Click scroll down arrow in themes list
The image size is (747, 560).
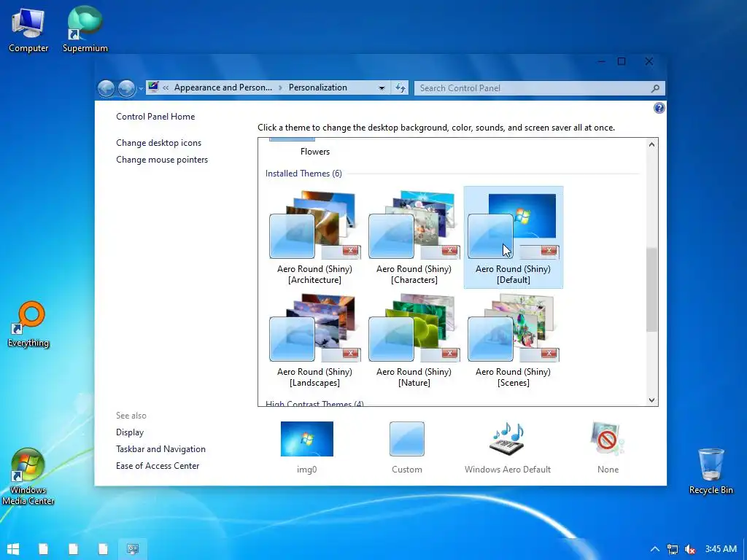pyautogui.click(x=651, y=400)
